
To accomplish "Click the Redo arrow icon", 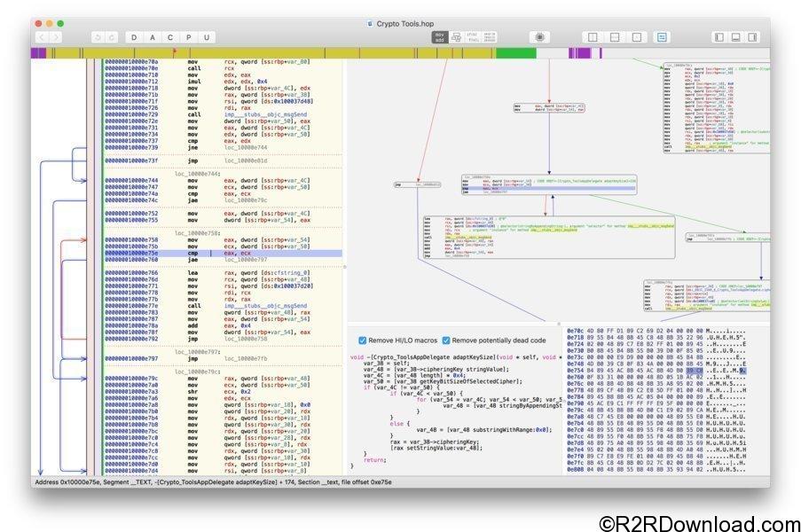I will pos(111,37).
